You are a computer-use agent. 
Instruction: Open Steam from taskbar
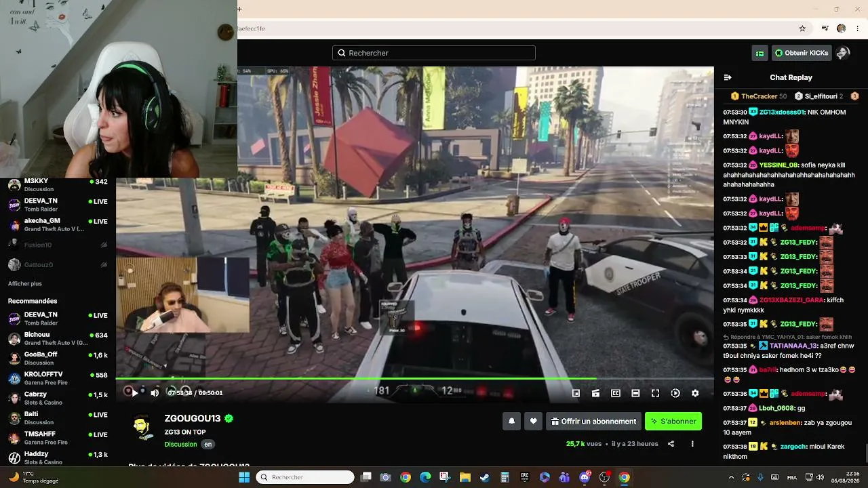click(x=485, y=477)
